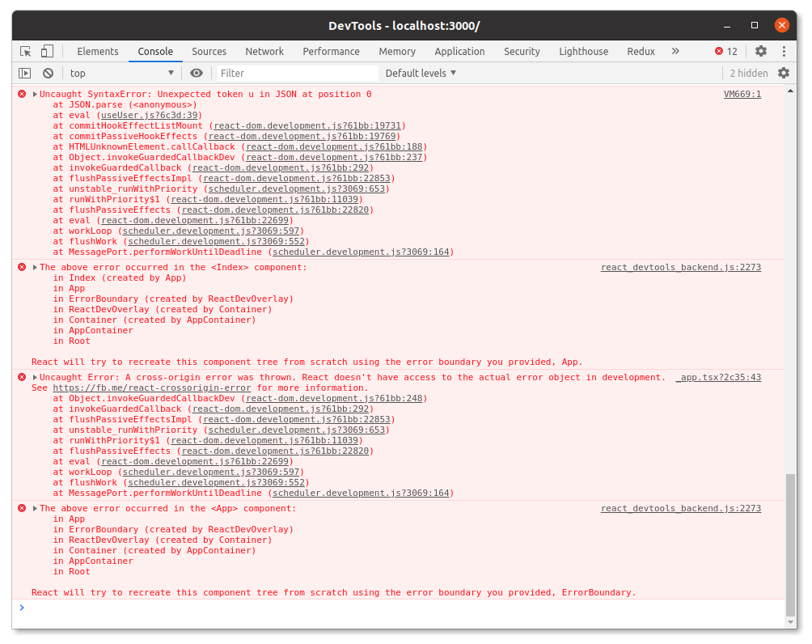
Task: Click the console scrollbar thumb
Action: pos(789,544)
